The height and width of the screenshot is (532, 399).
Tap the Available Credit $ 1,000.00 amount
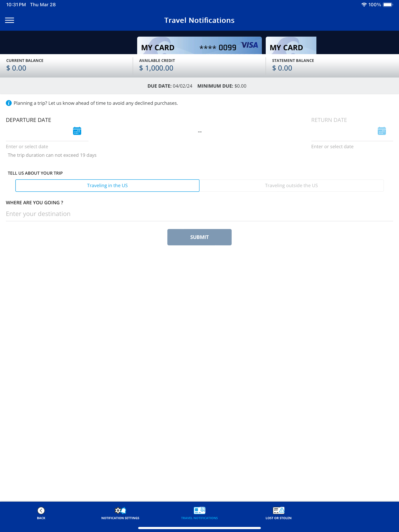click(x=156, y=68)
